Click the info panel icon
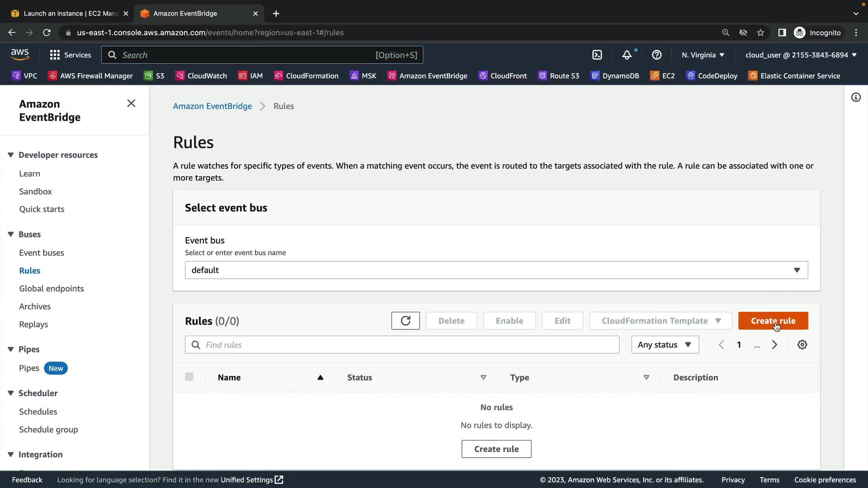868x488 pixels. [856, 98]
